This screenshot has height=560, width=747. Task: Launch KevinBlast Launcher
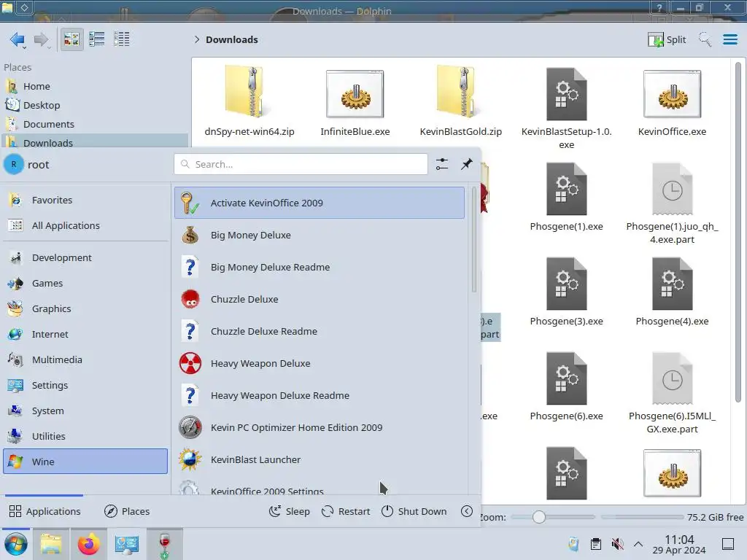click(320, 459)
